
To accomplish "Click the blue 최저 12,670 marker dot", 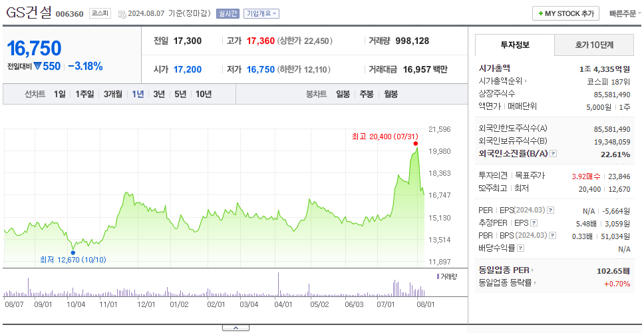I will click(73, 253).
